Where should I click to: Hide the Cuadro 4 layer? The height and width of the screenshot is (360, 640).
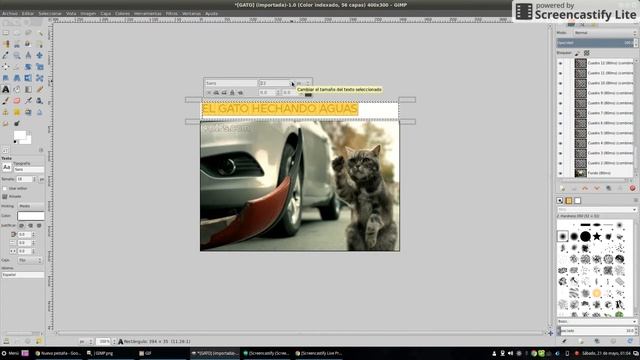click(x=560, y=143)
